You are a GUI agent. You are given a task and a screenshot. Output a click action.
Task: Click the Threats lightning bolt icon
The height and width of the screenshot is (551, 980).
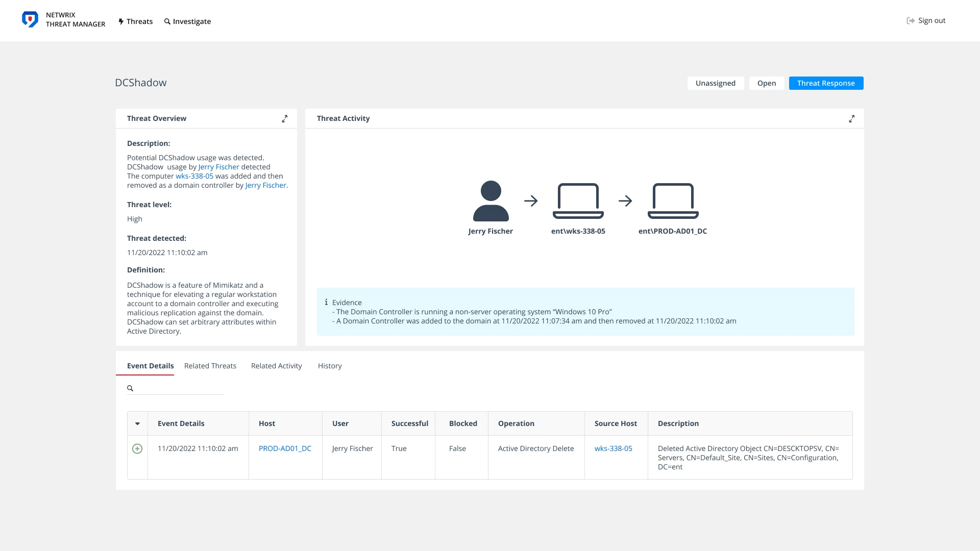tap(121, 21)
